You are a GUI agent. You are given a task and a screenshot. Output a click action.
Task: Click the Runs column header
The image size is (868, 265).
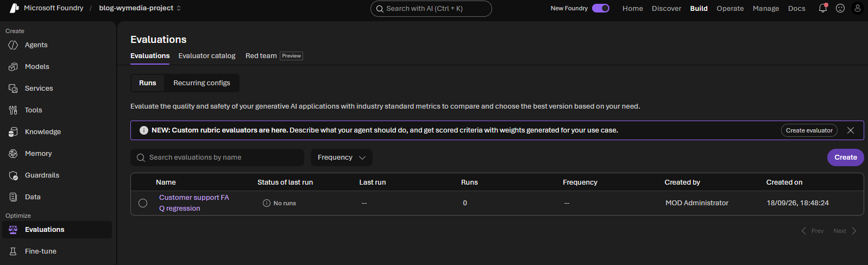point(469,182)
